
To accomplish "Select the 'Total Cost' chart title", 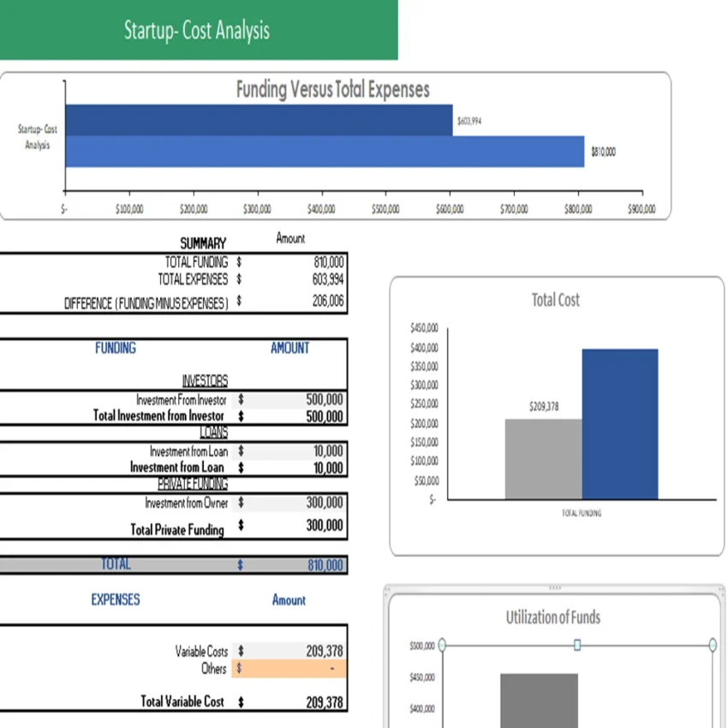I will coord(555,300).
